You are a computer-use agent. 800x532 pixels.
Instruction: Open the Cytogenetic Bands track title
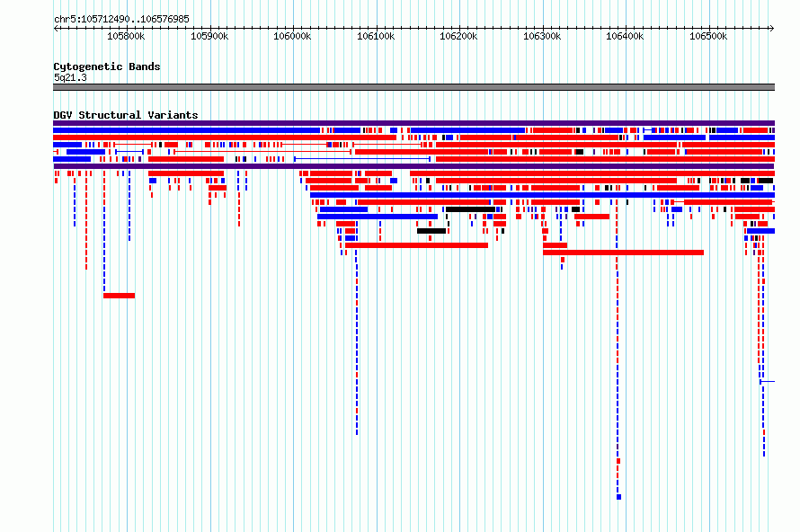[107, 66]
